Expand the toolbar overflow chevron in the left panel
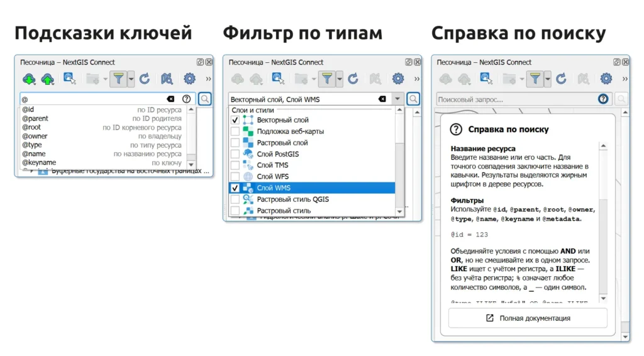The width and height of the screenshot is (644, 356). pos(208,79)
